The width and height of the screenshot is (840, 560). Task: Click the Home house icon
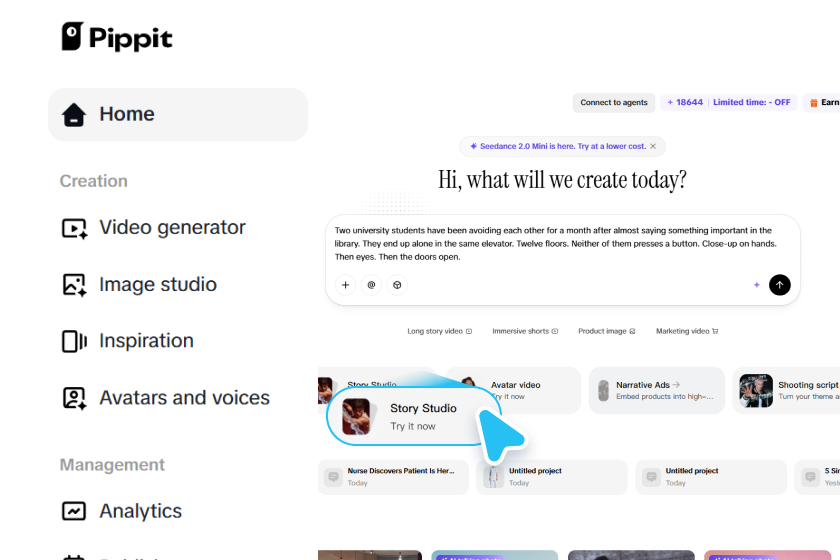74,114
